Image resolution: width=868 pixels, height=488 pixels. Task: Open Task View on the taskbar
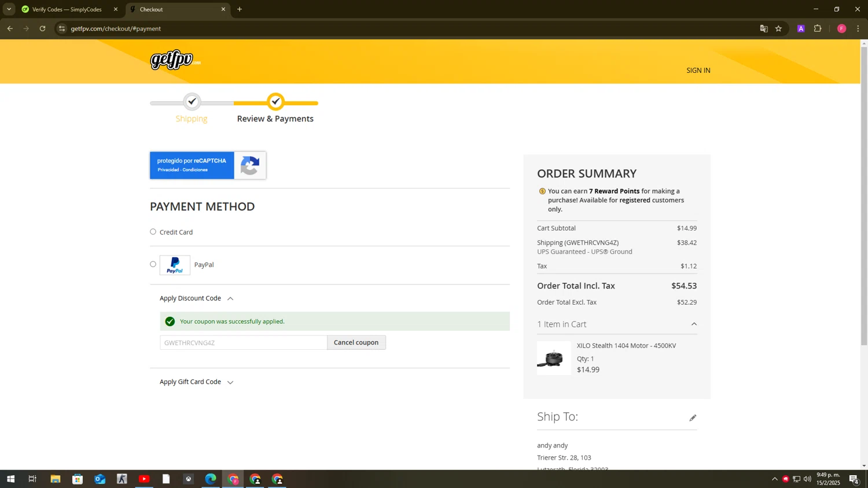pyautogui.click(x=32, y=479)
